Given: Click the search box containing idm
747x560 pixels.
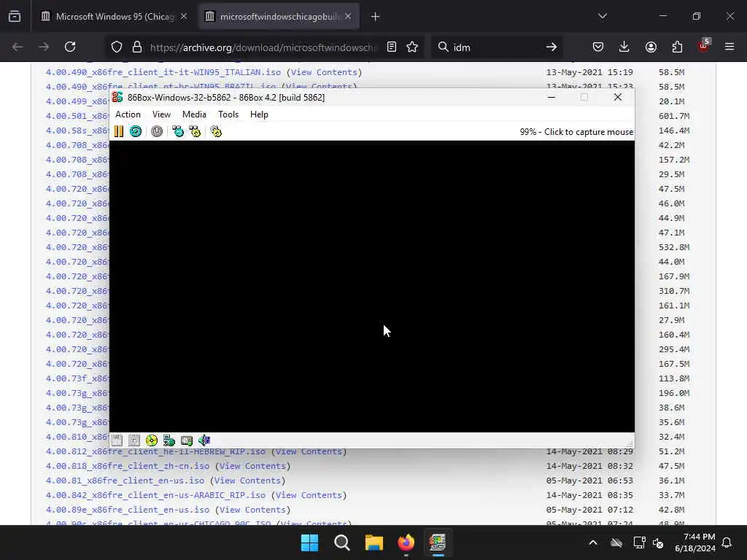Looking at the screenshot, I should click(495, 47).
